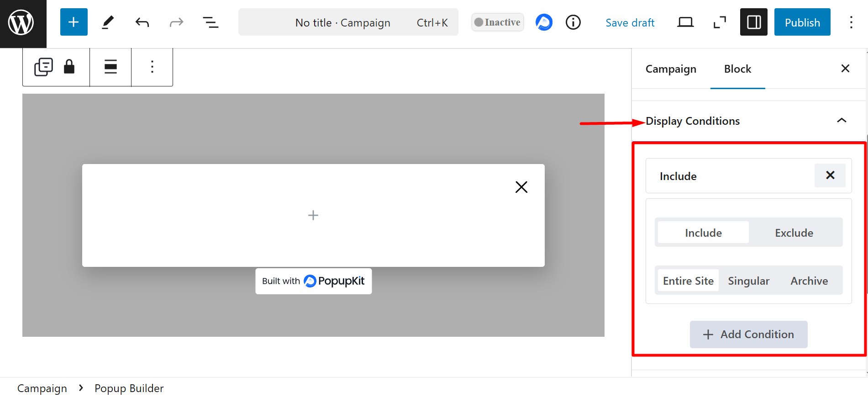
Task: Open the top bar Options three-dot menu
Action: 851,22
